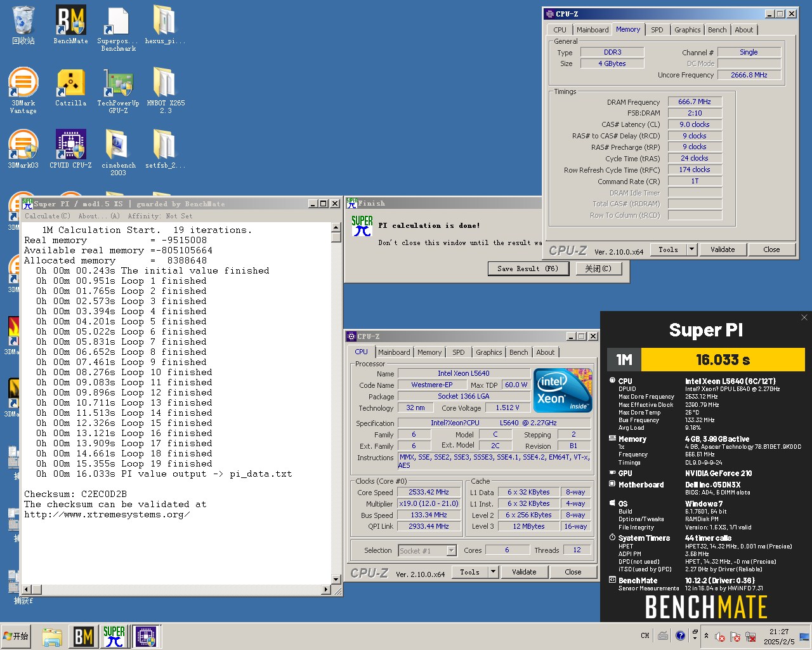Open the Tools dropdown arrow in the CPU-Z Memory window

click(691, 249)
